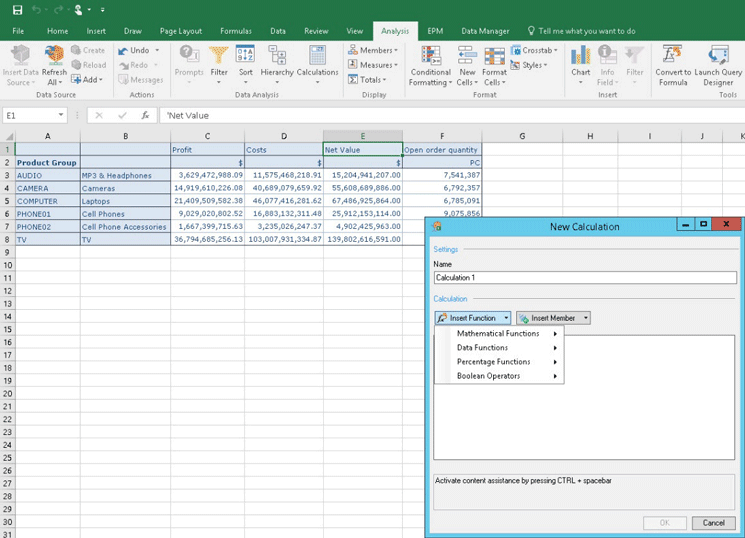Click the Filter funnel icon in Data Analysis

point(219,55)
